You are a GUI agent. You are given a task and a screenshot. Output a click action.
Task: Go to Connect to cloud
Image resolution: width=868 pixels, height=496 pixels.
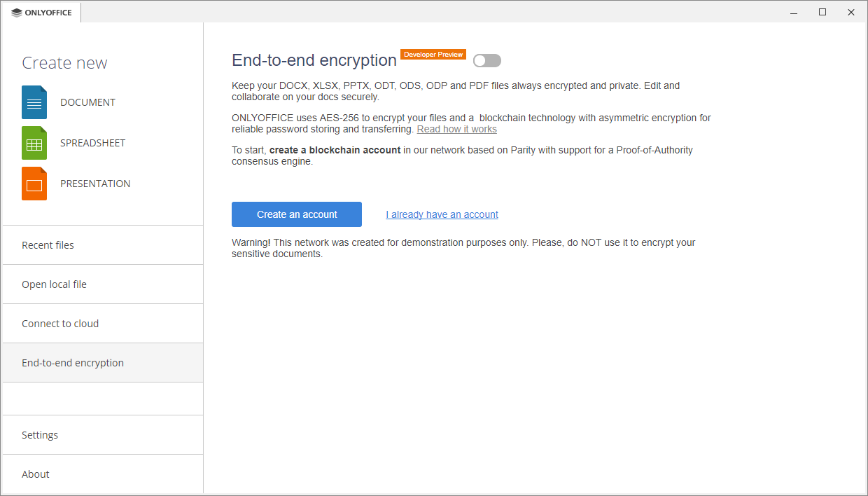click(x=60, y=324)
